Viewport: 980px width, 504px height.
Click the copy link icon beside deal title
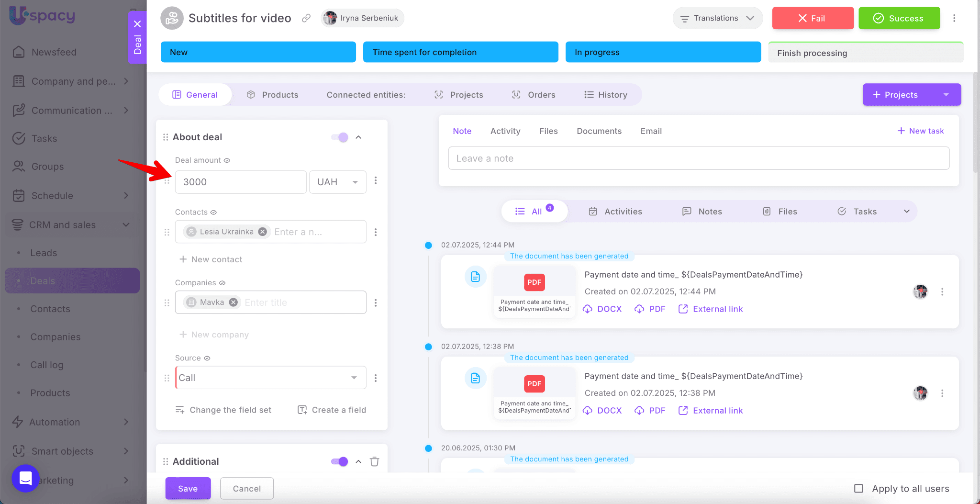pos(306,18)
